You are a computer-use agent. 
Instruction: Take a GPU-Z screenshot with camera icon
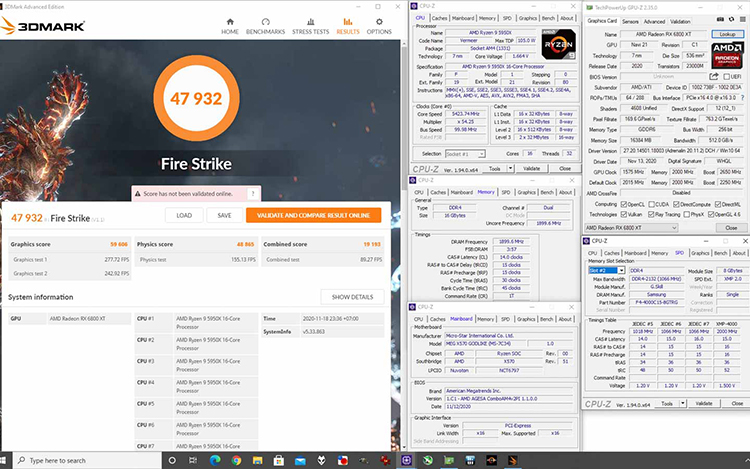(720, 20)
